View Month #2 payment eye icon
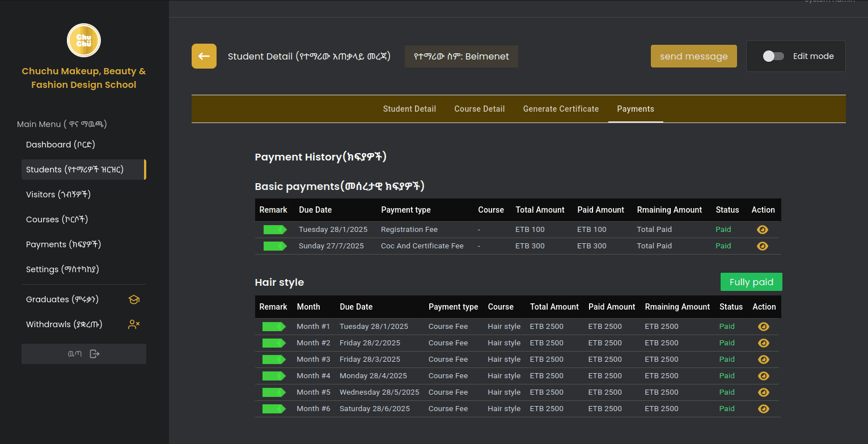This screenshot has width=868, height=444. pos(764,343)
